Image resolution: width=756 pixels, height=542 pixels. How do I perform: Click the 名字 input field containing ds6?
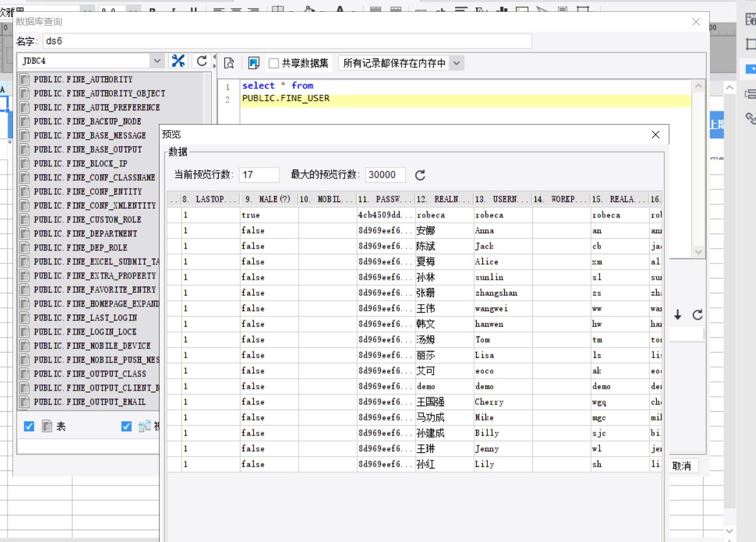point(287,41)
